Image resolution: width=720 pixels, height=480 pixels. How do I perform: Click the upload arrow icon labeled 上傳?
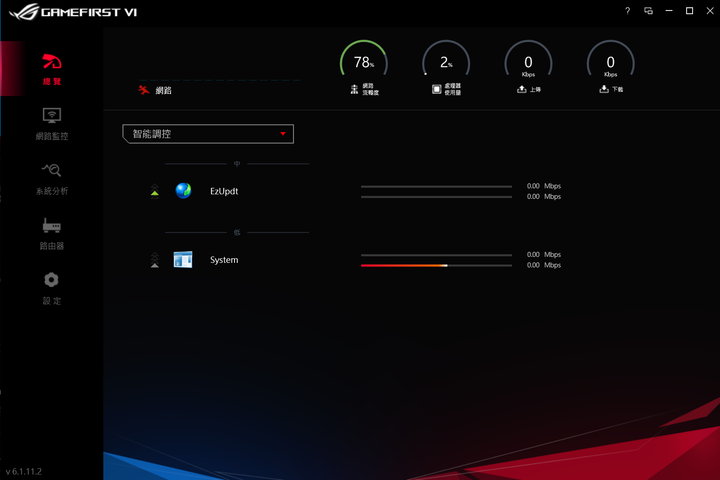522,89
